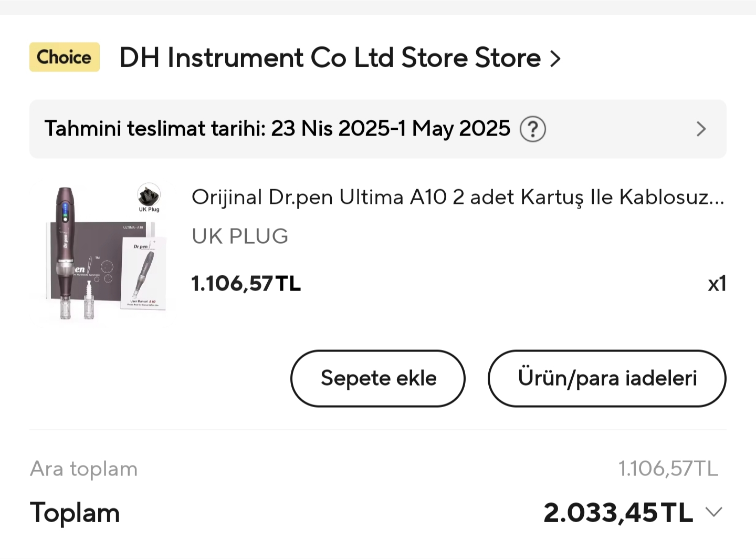Click the Toplam label
The height and width of the screenshot is (559, 756).
click(75, 513)
